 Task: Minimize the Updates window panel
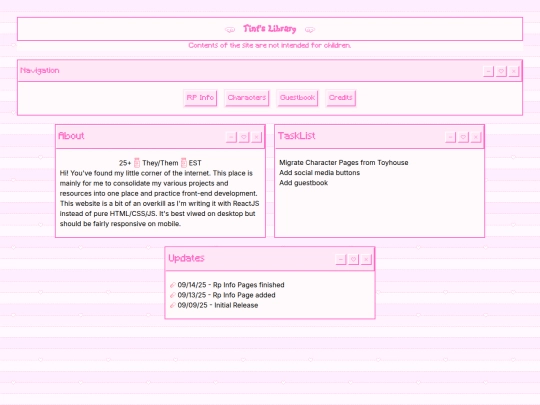(341, 259)
